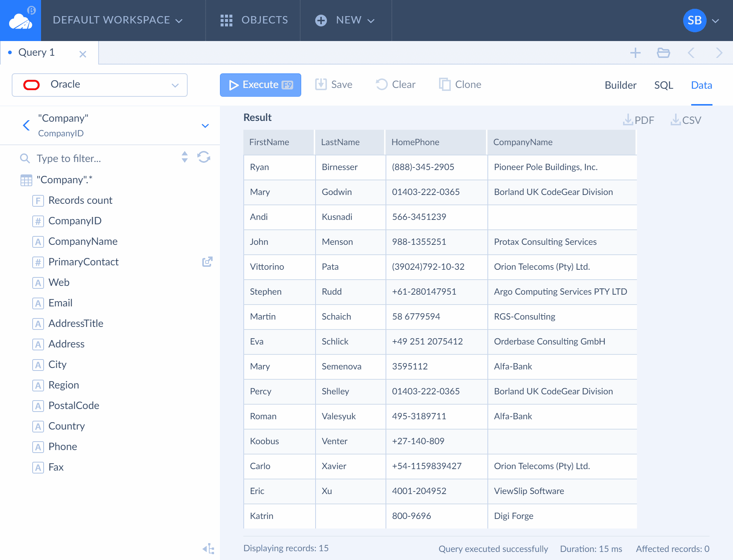Switch to the SQL tab

pos(664,85)
